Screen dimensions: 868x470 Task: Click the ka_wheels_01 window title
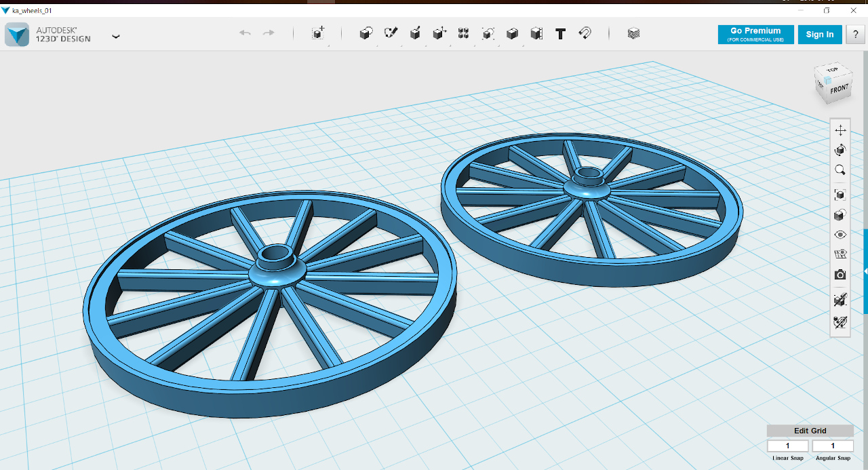pos(32,11)
